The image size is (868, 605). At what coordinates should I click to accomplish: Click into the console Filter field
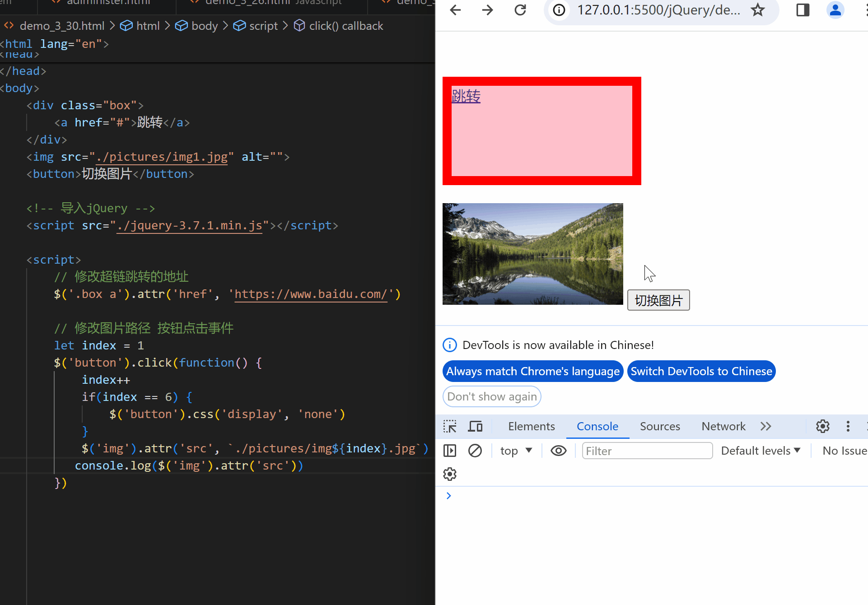(647, 451)
